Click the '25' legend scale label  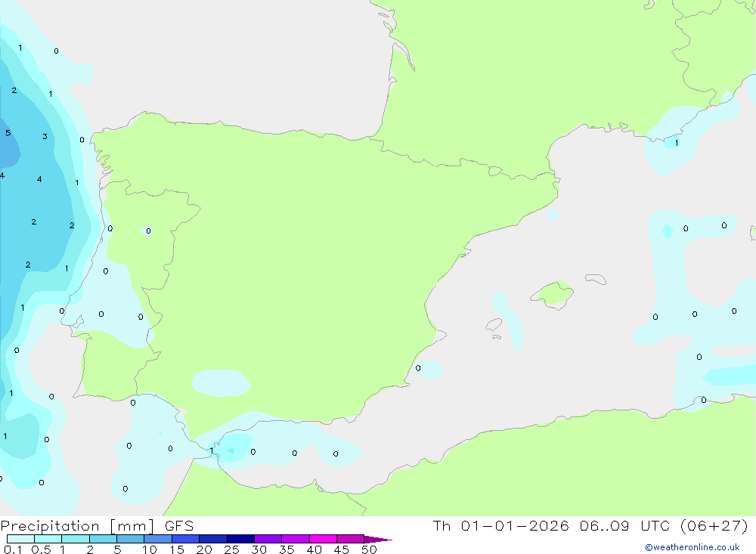[232, 549]
